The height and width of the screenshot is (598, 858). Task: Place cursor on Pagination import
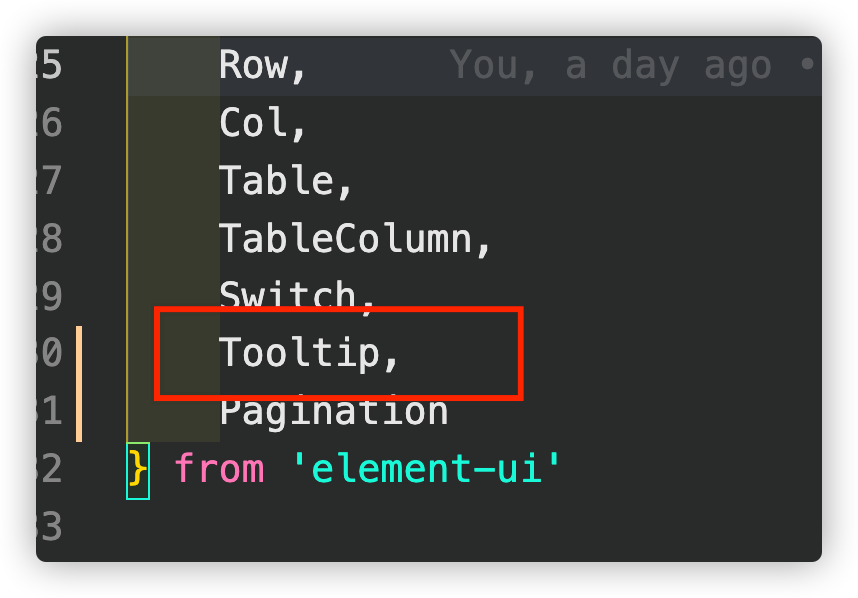coord(333,411)
